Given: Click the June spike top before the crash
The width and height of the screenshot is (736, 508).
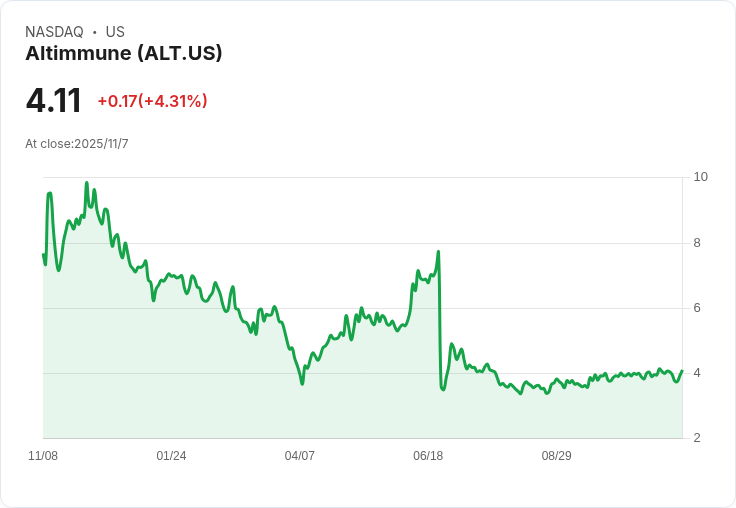Looking at the screenshot, I should click(438, 252).
